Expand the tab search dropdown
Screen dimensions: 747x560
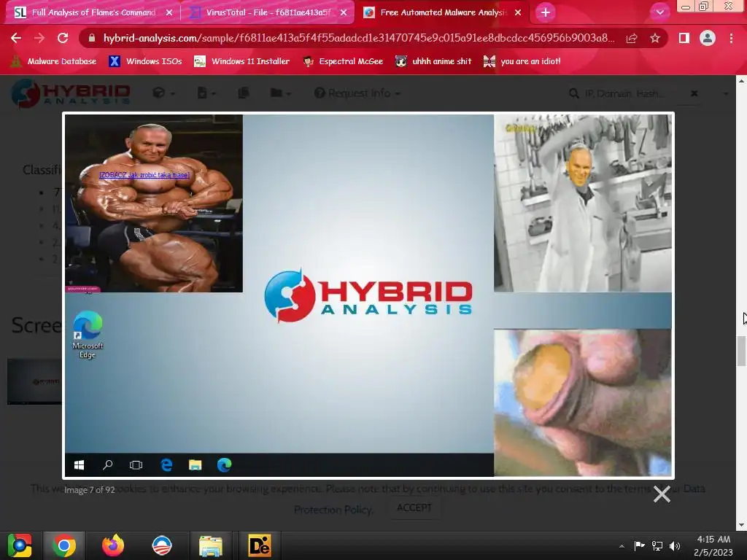659,12
